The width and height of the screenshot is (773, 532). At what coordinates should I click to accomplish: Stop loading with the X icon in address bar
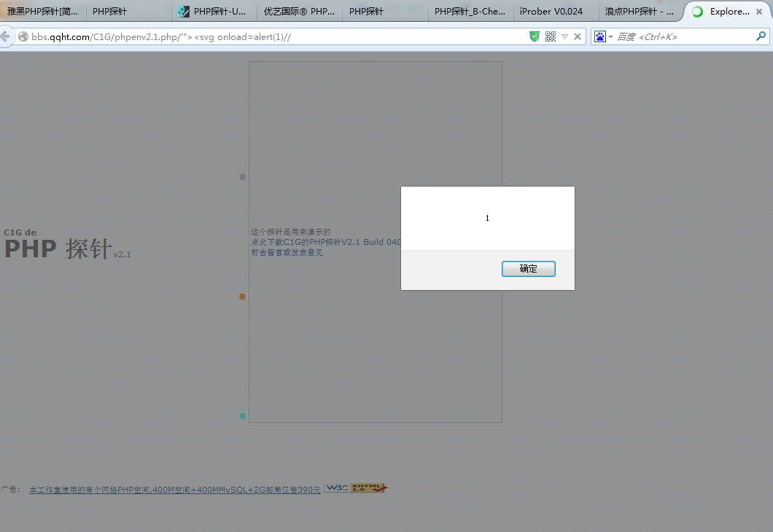tap(578, 36)
